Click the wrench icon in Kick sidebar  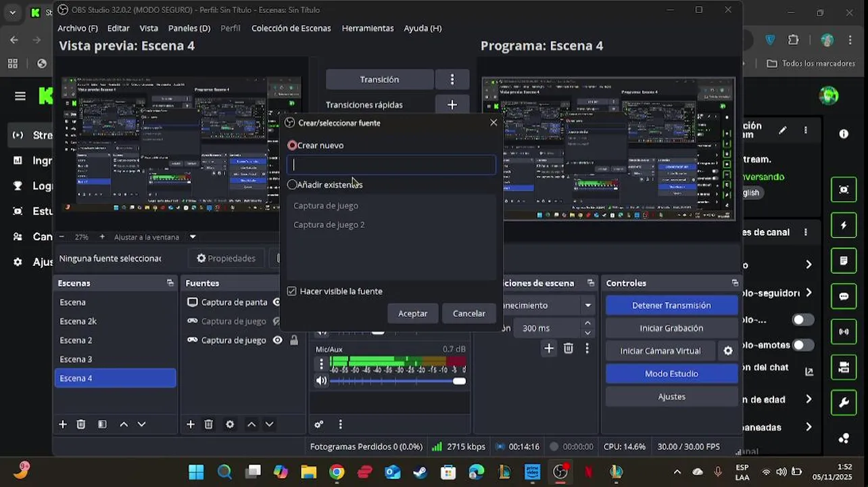point(844,403)
